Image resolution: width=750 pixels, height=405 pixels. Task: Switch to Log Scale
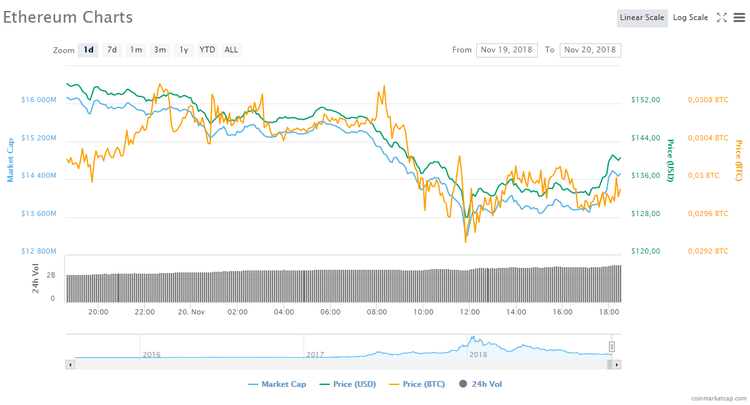point(690,18)
